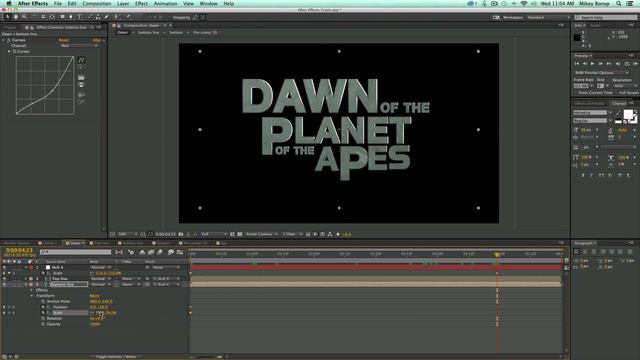The width and height of the screenshot is (640, 360).
Task: Open the Effect menu
Action: 141,4
